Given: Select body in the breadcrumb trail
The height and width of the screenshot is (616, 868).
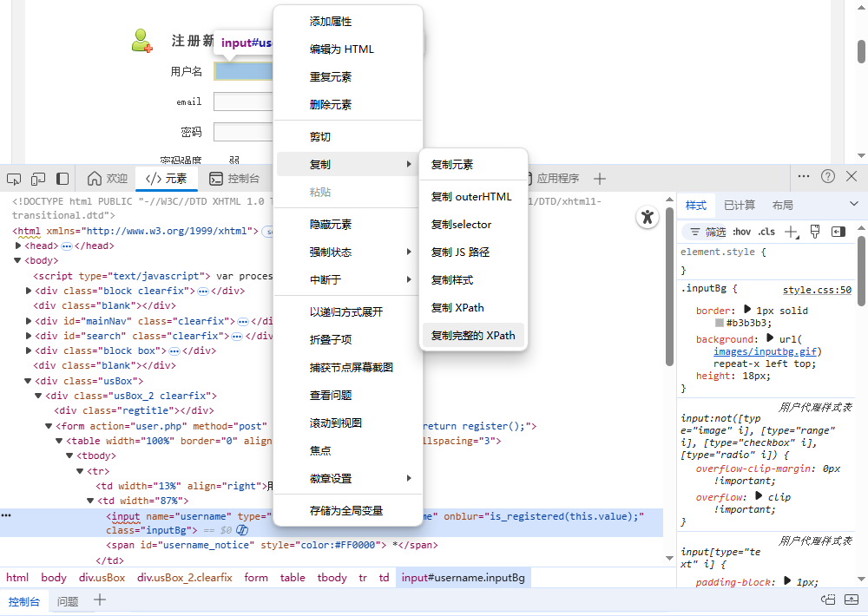Looking at the screenshot, I should [x=54, y=577].
